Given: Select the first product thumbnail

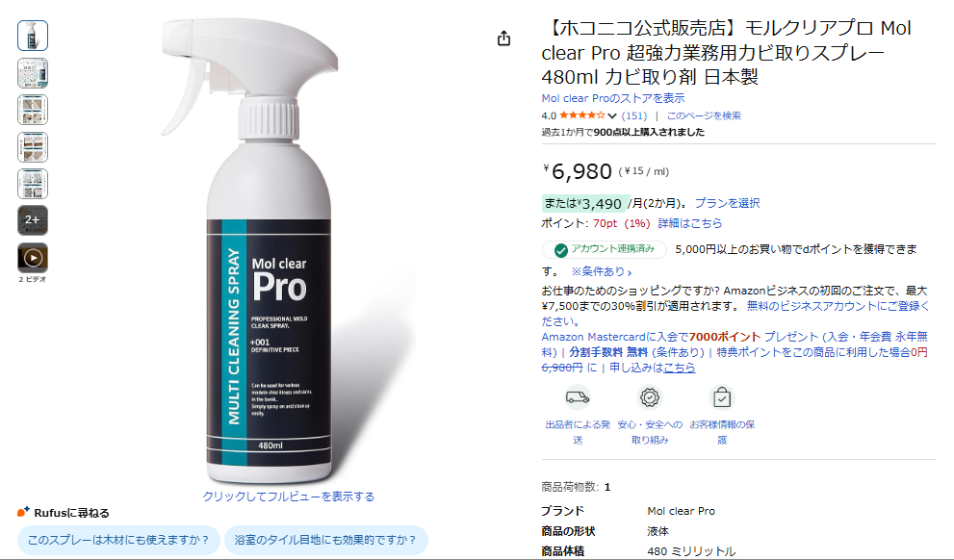Looking at the screenshot, I should (x=33, y=36).
